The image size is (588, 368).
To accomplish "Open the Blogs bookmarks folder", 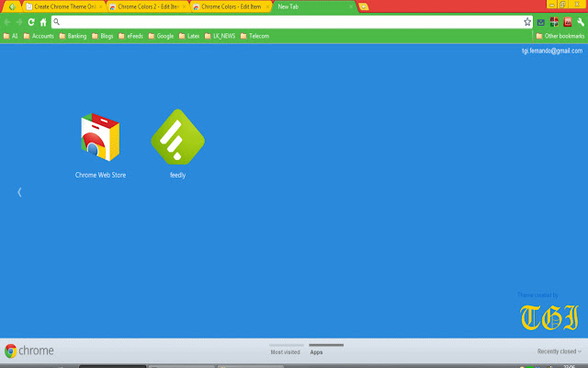I will coord(102,36).
